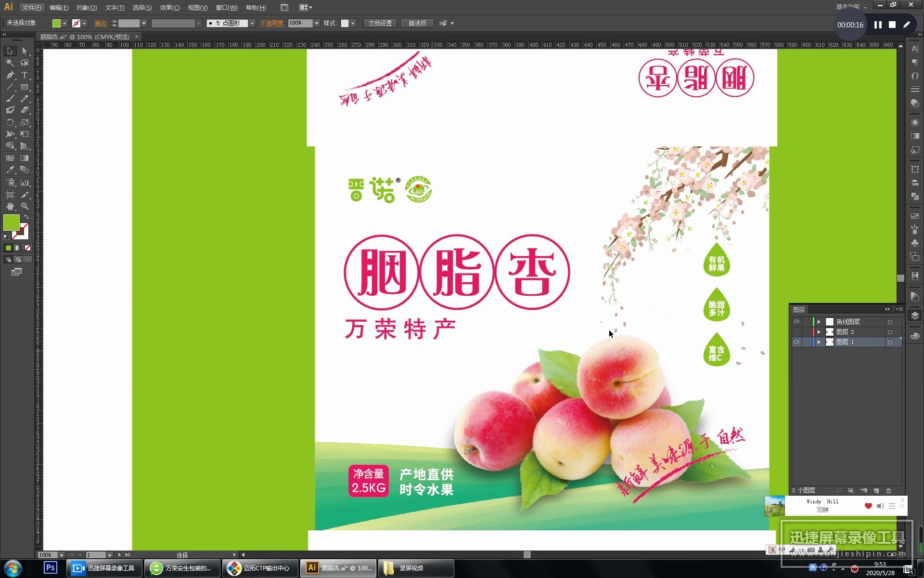This screenshot has width=924, height=578.
Task: Select the Type tool
Action: tap(24, 76)
